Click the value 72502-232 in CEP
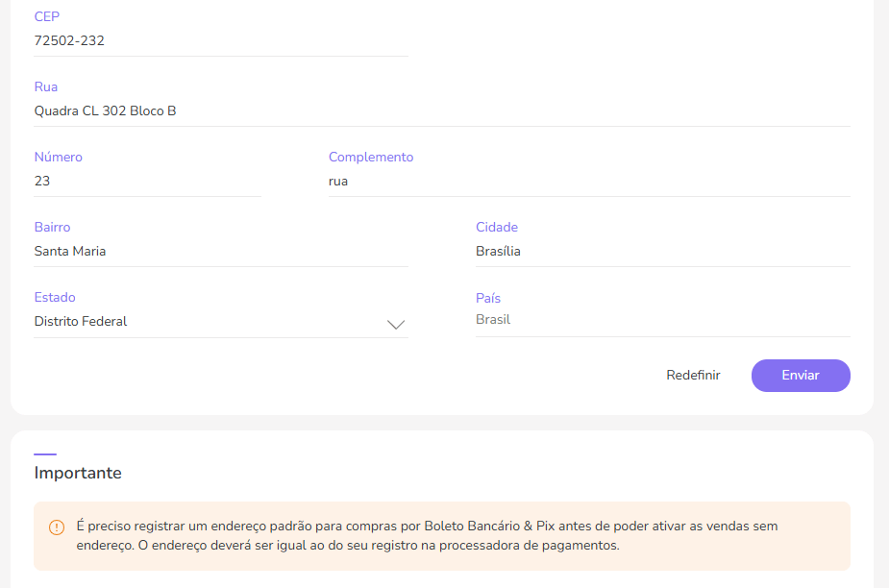Screen dimensions: 889x588 (x=67, y=40)
